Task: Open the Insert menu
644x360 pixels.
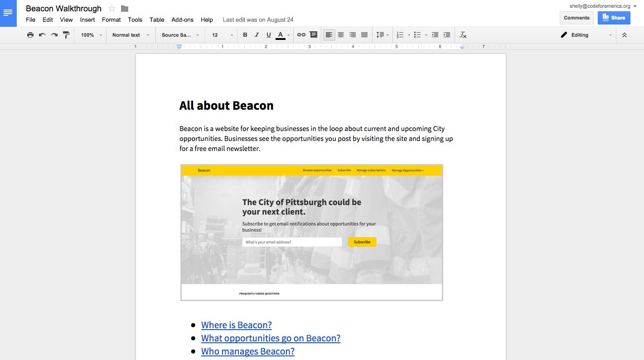Action: (87, 19)
